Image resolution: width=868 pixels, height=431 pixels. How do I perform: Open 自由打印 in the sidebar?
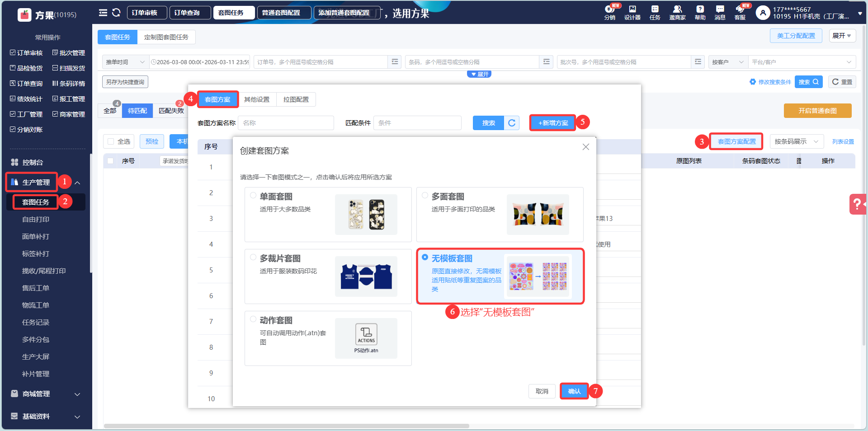[x=36, y=220]
